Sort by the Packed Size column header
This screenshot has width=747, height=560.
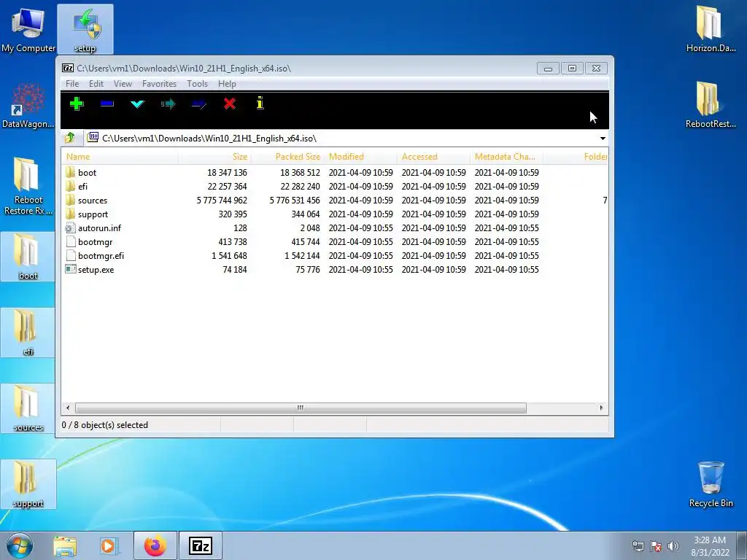point(288,157)
